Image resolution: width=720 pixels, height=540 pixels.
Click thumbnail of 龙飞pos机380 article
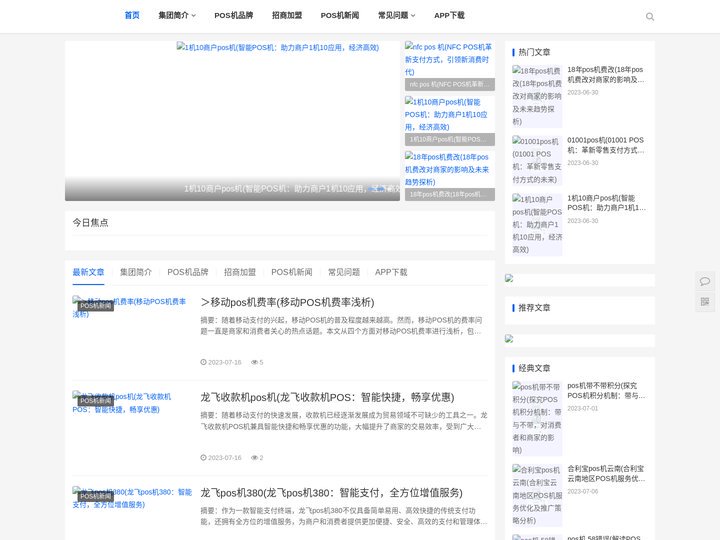(132, 498)
